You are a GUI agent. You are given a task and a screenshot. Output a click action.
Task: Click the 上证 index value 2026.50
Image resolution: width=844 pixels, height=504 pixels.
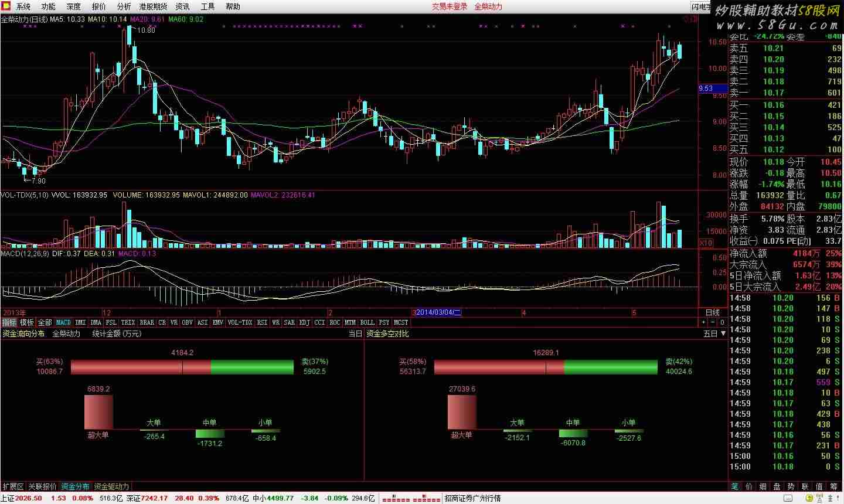click(x=29, y=498)
